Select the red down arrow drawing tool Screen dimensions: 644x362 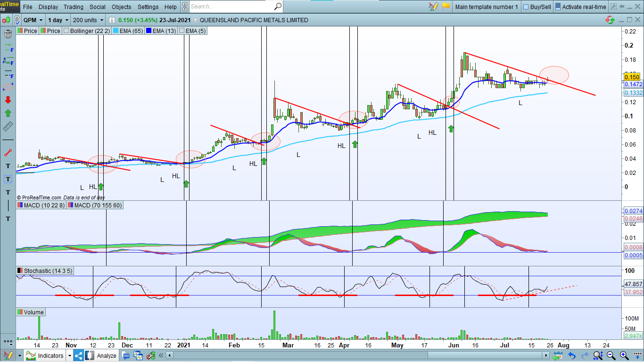click(x=8, y=100)
